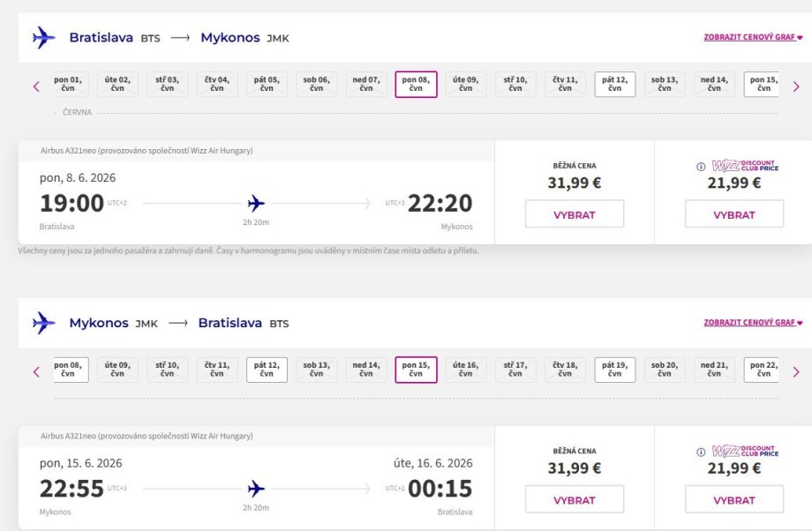This screenshot has width=812, height=531.
Task: Click the airplane icon next to Bratislava BTS heading
Action: coord(43,38)
